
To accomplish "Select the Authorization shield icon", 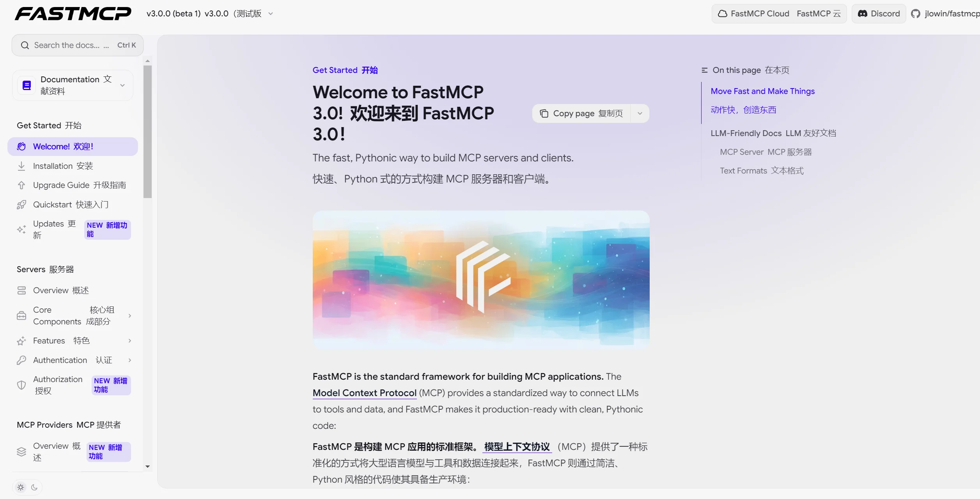I will tap(21, 385).
